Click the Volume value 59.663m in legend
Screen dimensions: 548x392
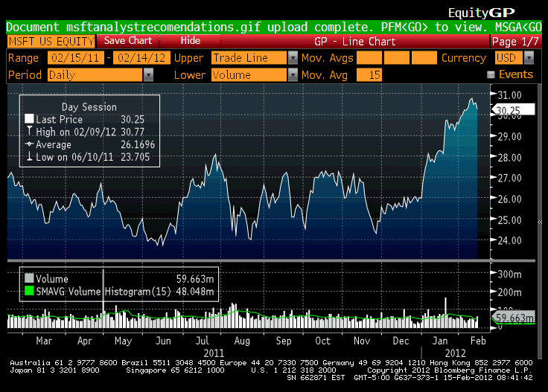pos(195,279)
